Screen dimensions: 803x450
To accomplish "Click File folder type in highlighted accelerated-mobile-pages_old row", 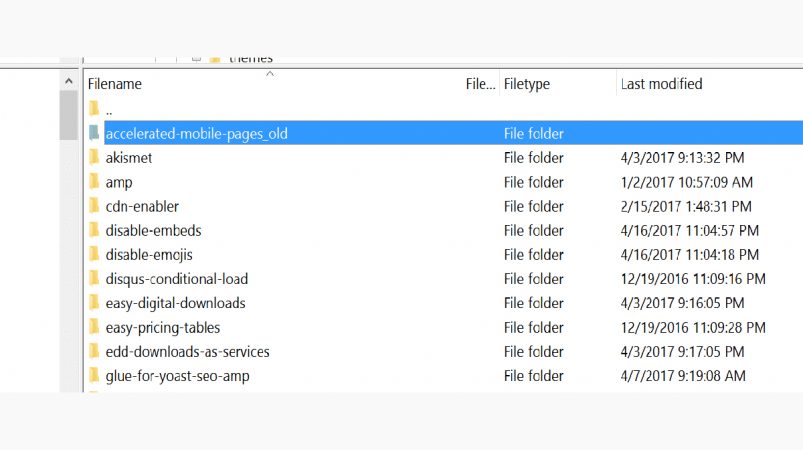I will click(x=534, y=134).
